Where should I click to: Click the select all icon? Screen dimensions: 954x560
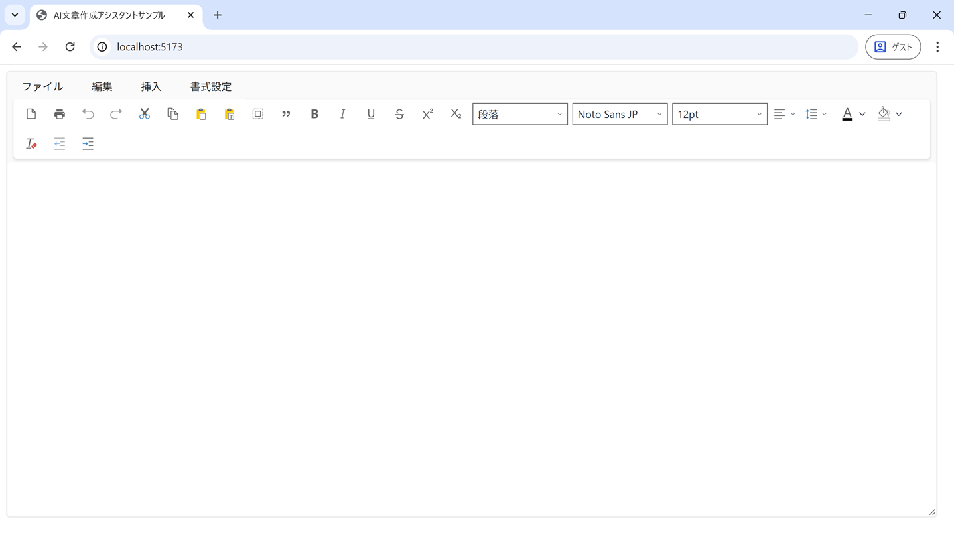[258, 114]
